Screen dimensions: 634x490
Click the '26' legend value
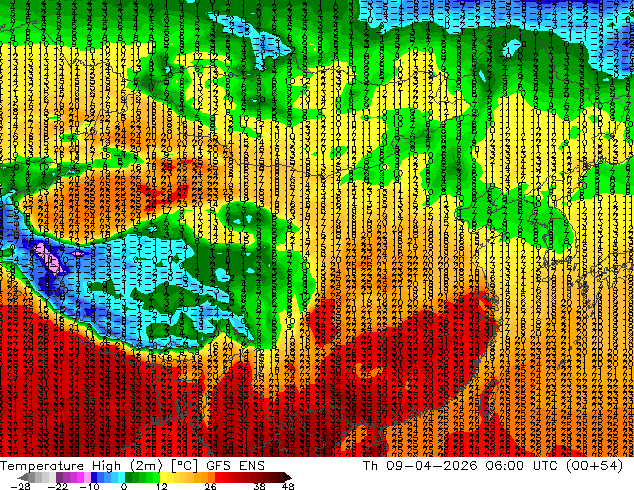point(210,486)
